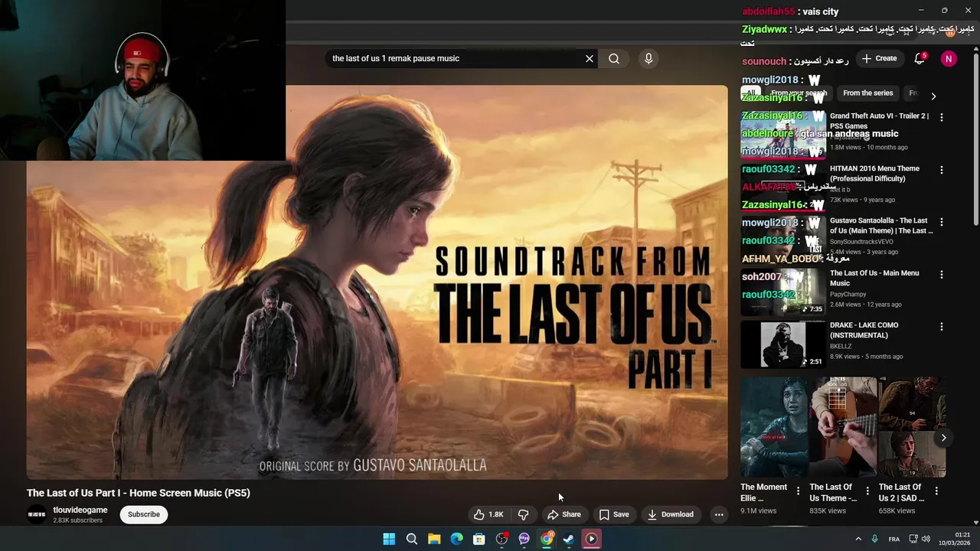980x551 pixels.
Task: Select the All filter chip
Action: (x=751, y=93)
